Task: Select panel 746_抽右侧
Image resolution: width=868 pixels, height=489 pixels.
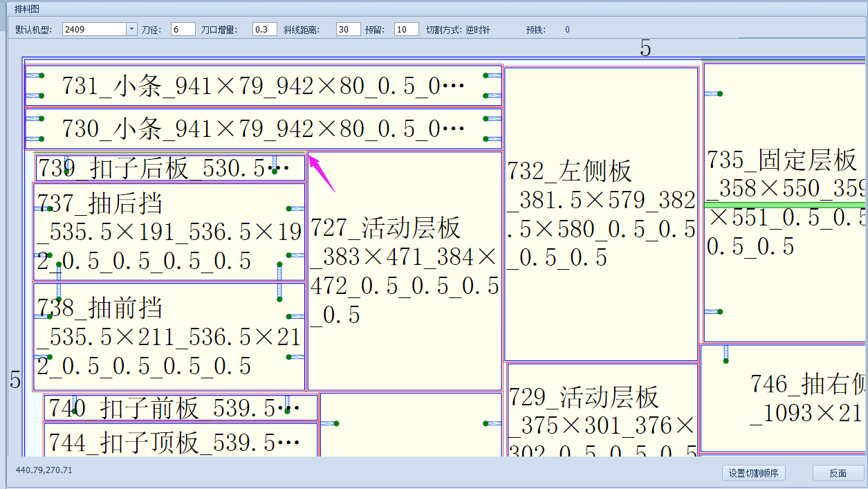Action: [784, 398]
